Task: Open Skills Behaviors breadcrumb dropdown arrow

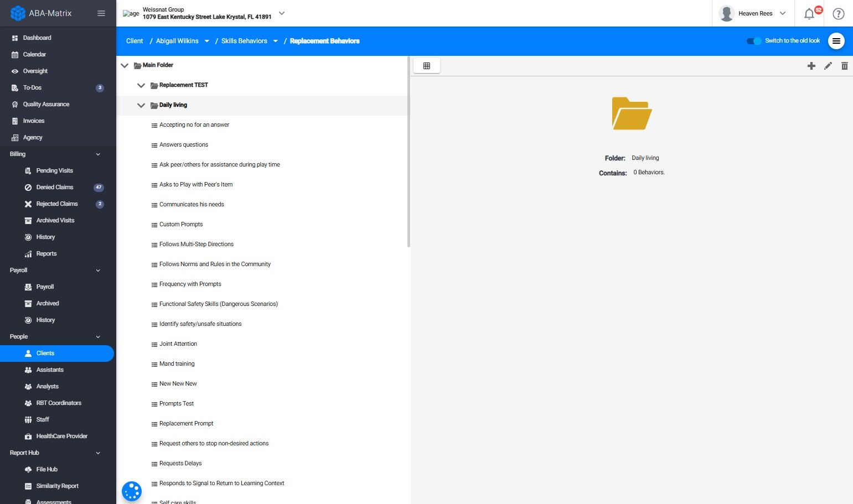Action: [x=276, y=41]
